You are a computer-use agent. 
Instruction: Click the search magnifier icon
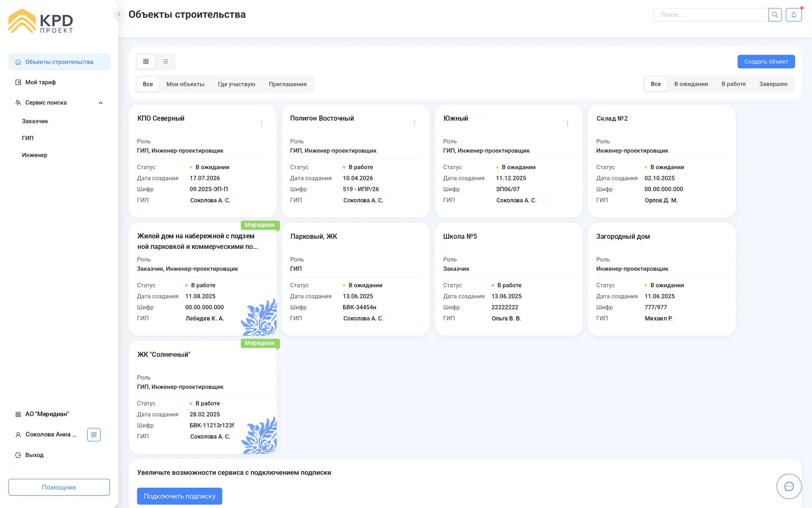(775, 15)
